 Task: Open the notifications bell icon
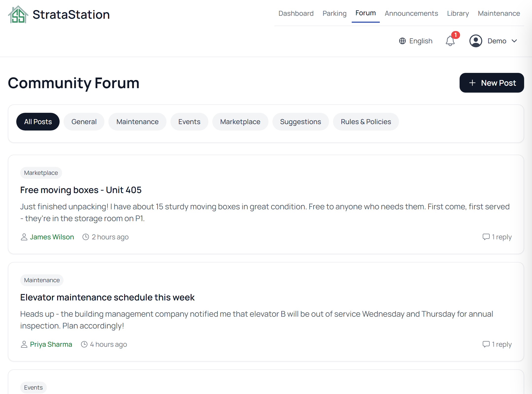coord(450,41)
